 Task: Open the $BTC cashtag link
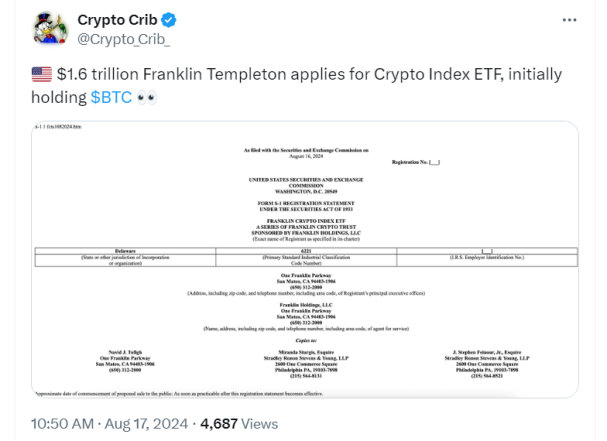tap(111, 98)
